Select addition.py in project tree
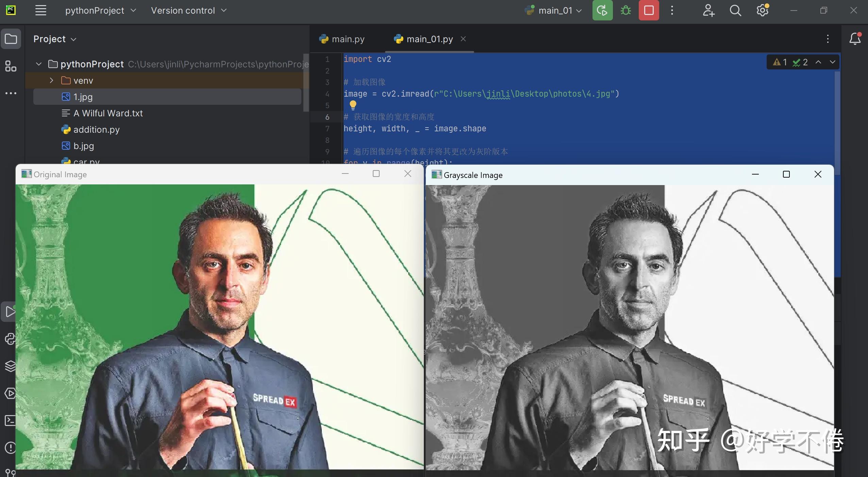Image resolution: width=868 pixels, height=477 pixels. coord(96,130)
